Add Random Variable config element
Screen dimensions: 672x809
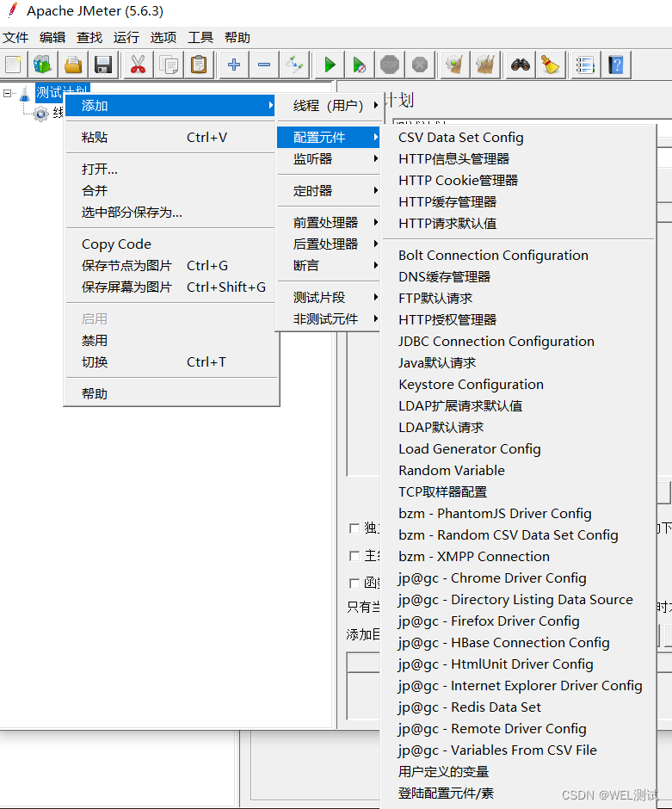[518, 471]
